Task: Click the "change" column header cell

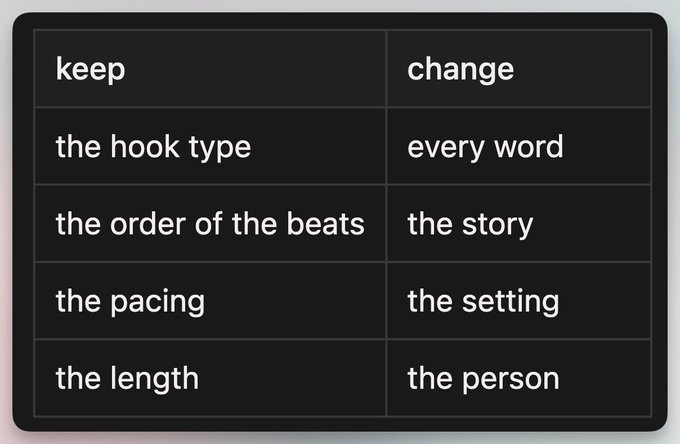Action: point(519,69)
